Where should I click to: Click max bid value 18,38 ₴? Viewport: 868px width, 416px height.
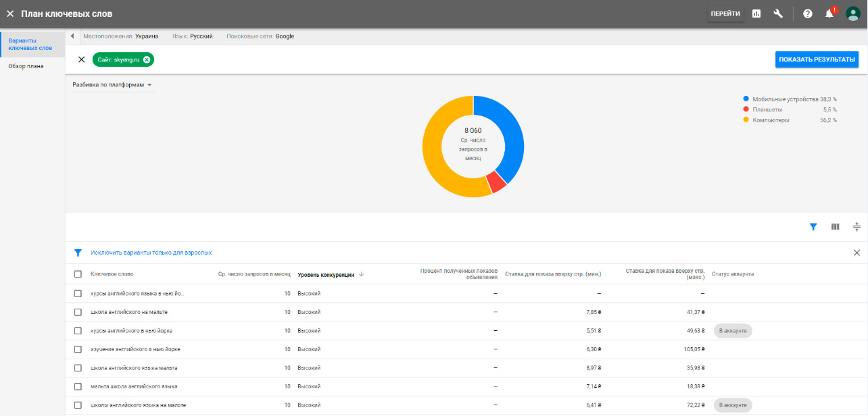pos(694,386)
